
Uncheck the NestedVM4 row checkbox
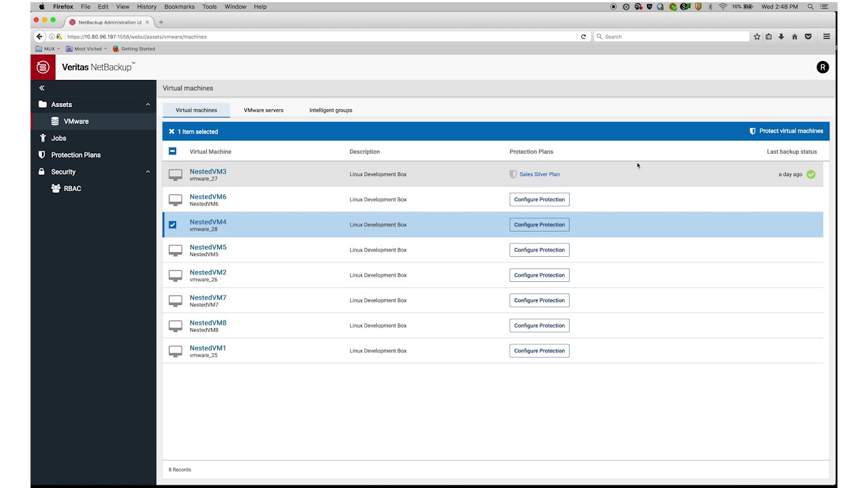click(x=172, y=225)
